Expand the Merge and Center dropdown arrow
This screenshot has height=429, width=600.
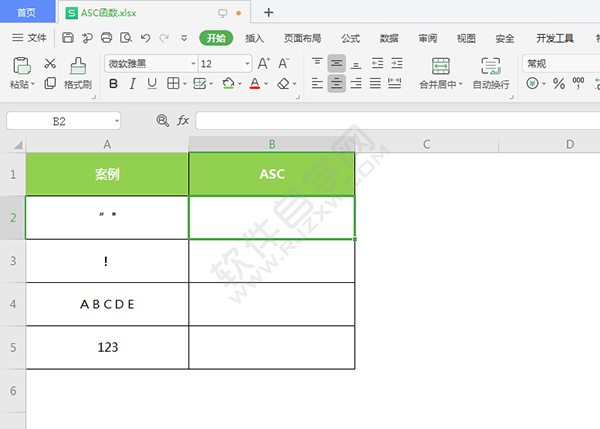click(x=460, y=84)
